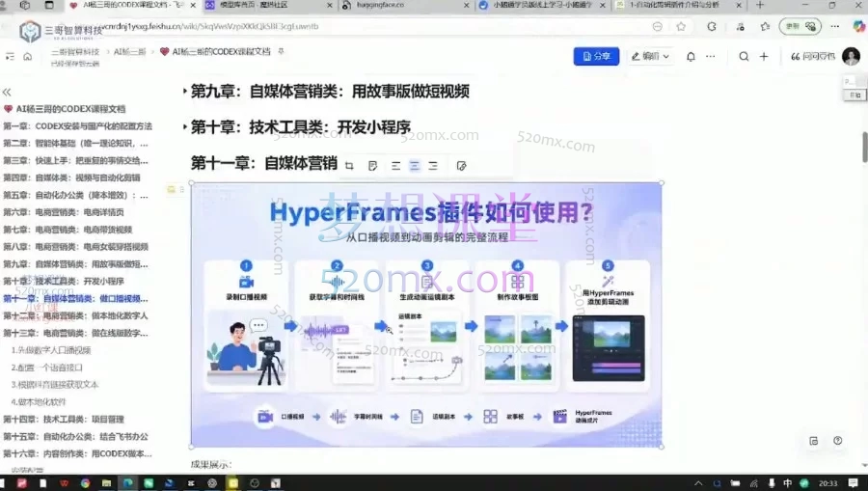Open 第一章: CODEX安装 sidebar entry

(x=77, y=126)
